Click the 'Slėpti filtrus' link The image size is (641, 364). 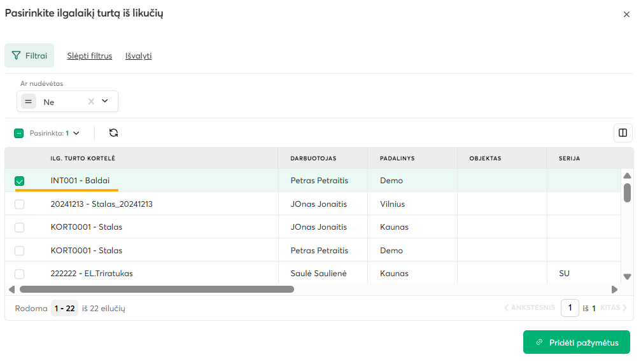(x=90, y=56)
